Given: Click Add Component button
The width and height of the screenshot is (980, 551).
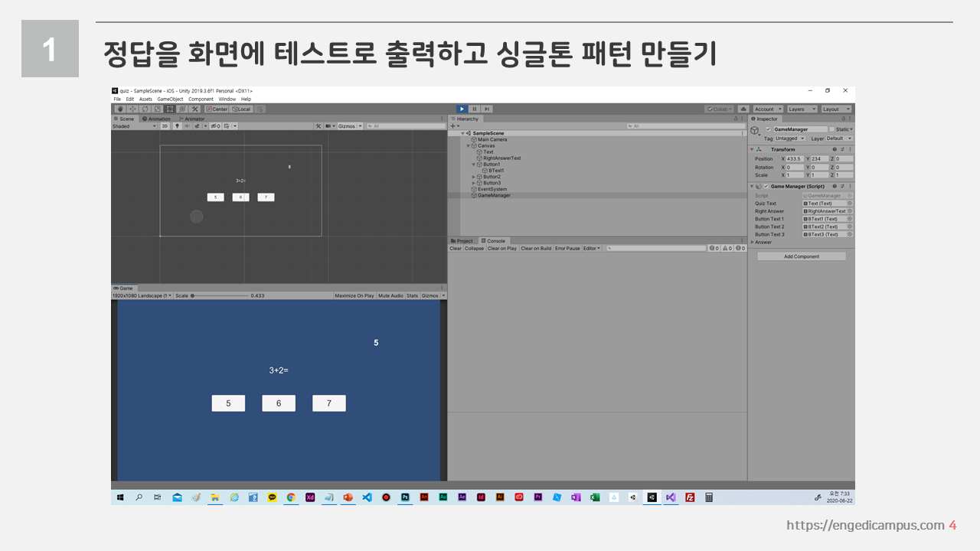Looking at the screenshot, I should click(802, 256).
